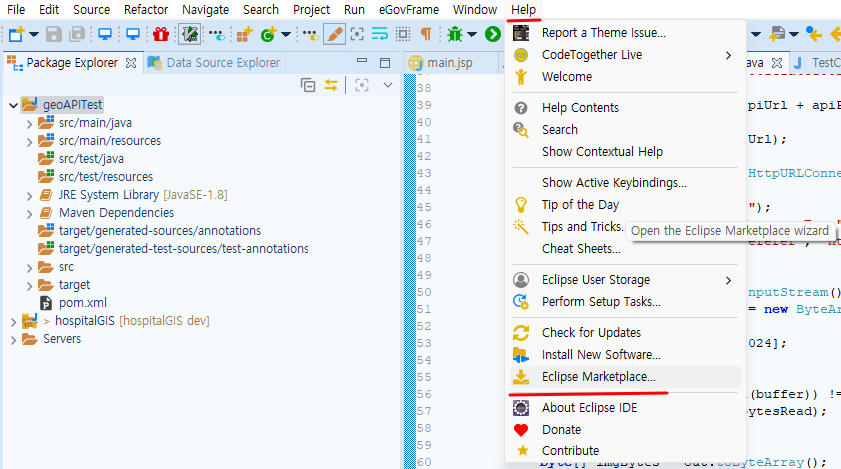Click the red gift box toolbar icon

[161, 34]
